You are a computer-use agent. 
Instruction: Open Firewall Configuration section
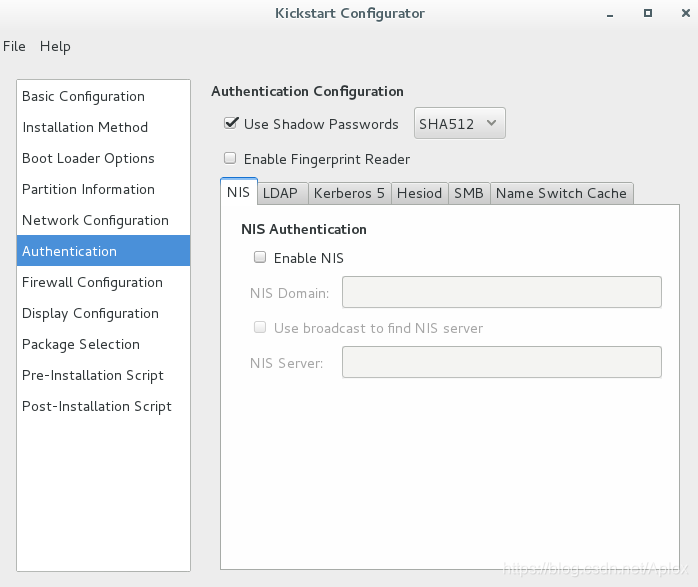coord(103,282)
